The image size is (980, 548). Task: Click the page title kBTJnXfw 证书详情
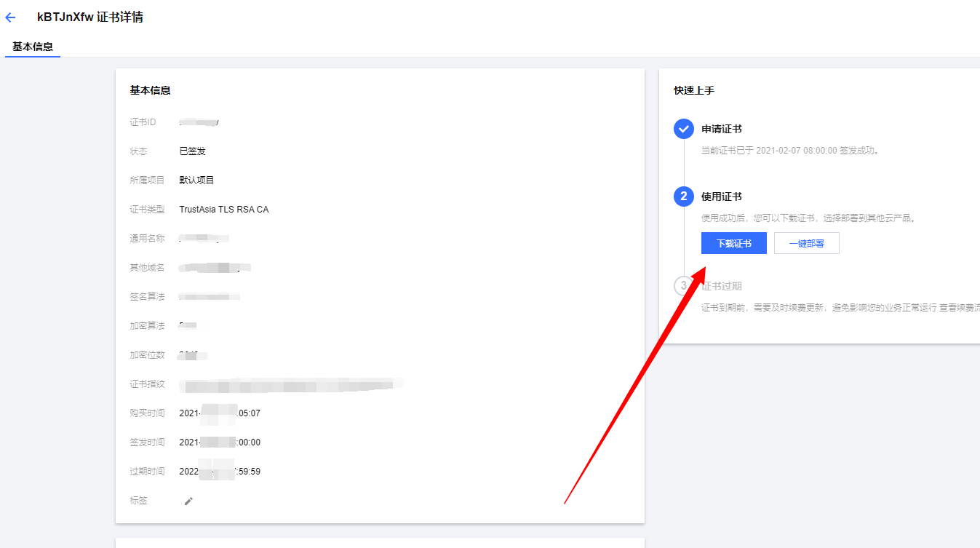(90, 17)
